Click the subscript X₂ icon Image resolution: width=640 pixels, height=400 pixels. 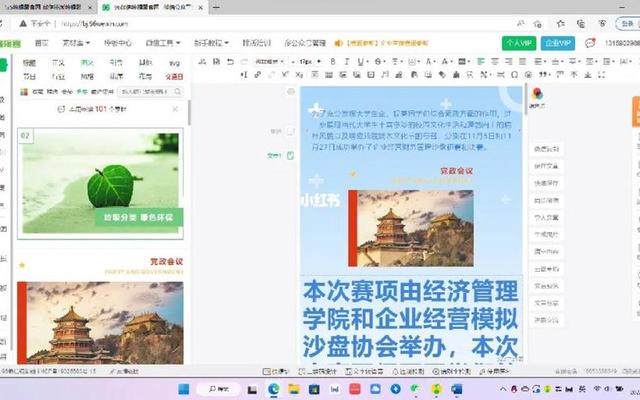pos(299,75)
